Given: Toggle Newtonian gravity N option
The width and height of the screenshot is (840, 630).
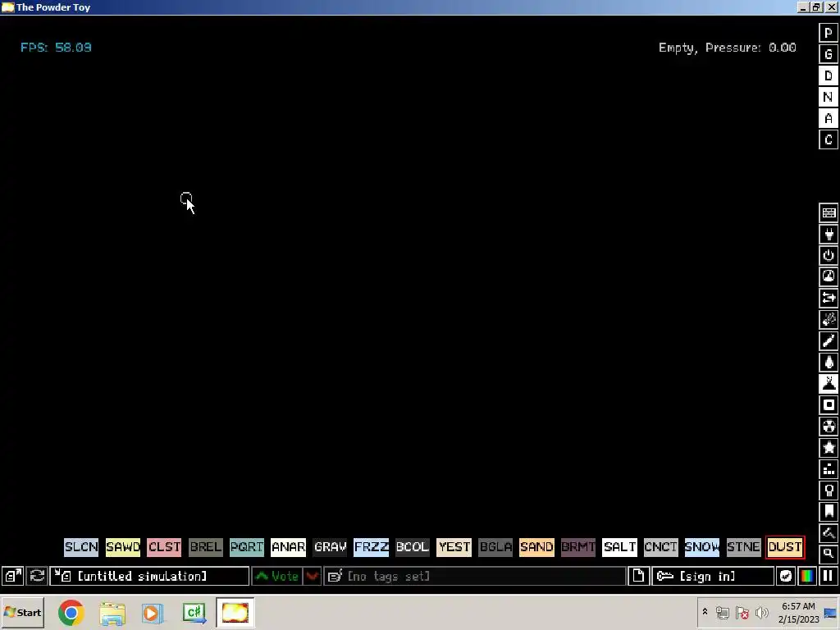Looking at the screenshot, I should [x=829, y=98].
